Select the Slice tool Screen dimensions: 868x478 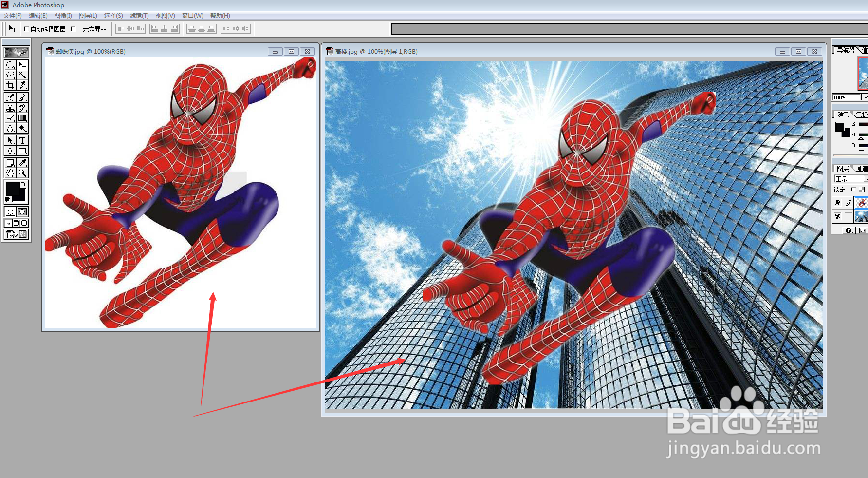coord(22,85)
